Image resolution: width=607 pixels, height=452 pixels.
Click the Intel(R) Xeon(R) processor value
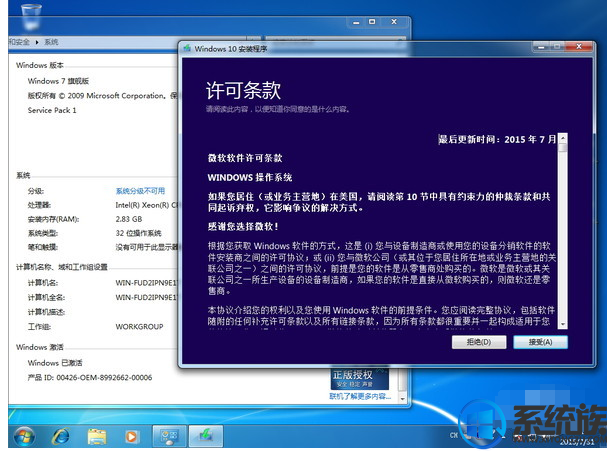[146, 205]
